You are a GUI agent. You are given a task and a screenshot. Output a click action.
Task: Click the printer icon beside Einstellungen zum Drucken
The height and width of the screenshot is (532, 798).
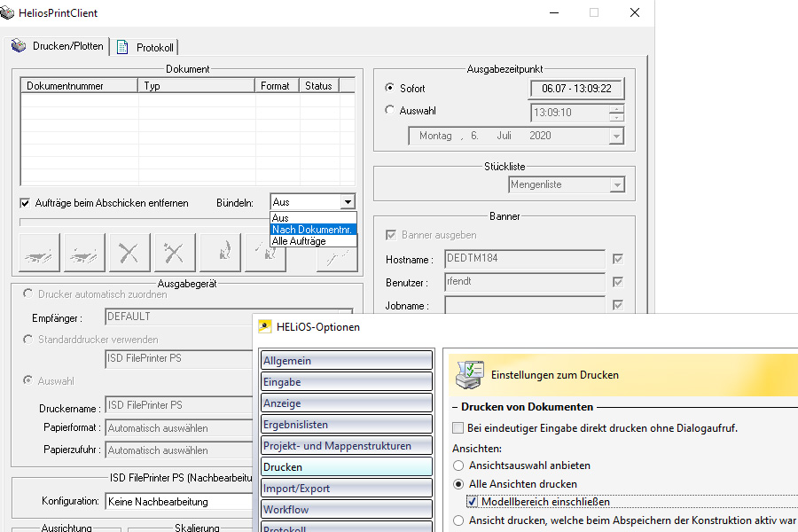tap(468, 375)
